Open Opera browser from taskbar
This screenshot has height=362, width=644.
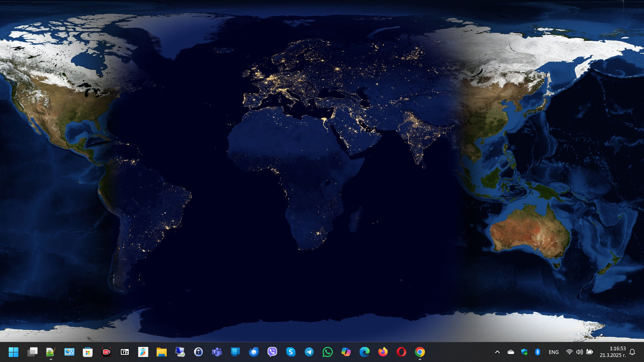401,352
